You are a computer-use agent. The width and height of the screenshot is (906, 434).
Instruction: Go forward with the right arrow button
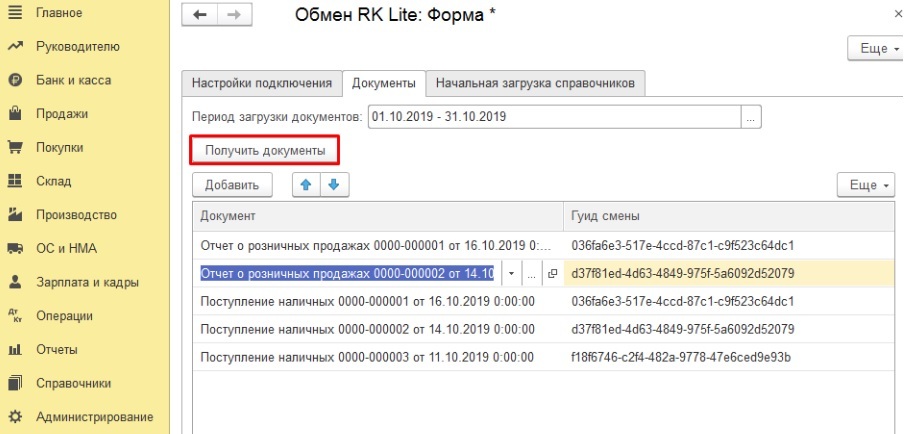point(234,15)
